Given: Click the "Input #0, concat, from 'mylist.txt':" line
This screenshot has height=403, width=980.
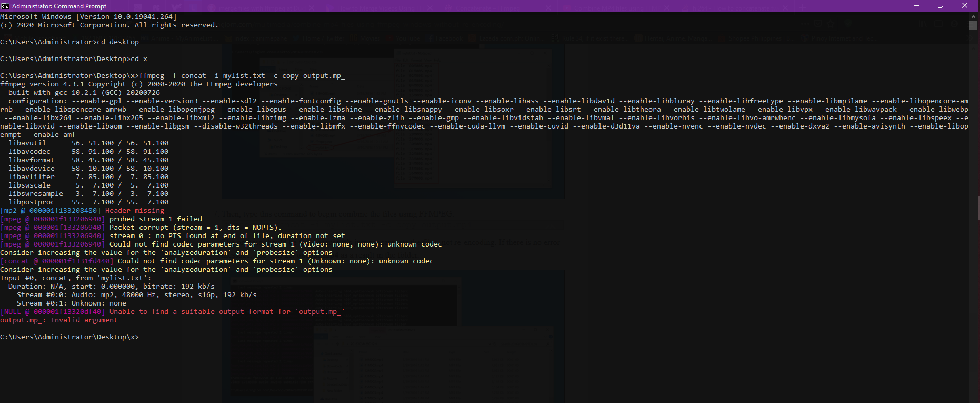Looking at the screenshot, I should (x=76, y=278).
